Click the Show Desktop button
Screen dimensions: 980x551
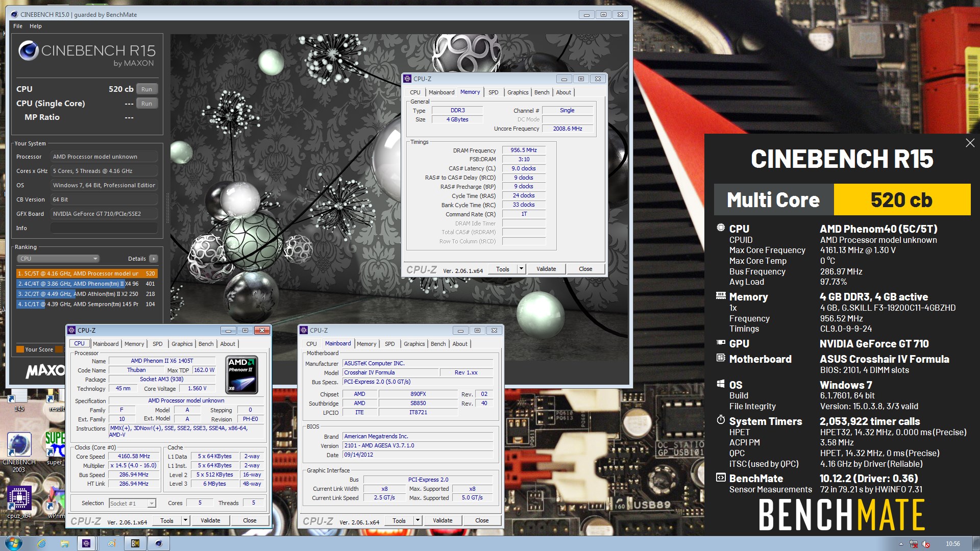click(x=976, y=543)
